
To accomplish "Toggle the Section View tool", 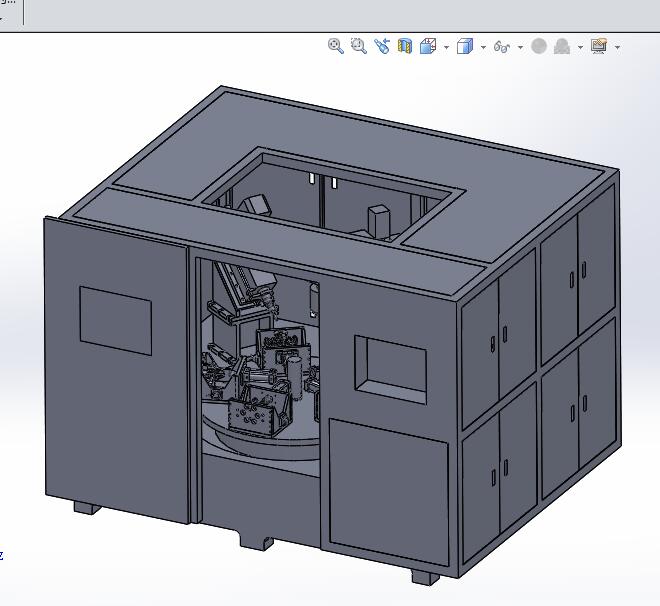I will click(405, 46).
